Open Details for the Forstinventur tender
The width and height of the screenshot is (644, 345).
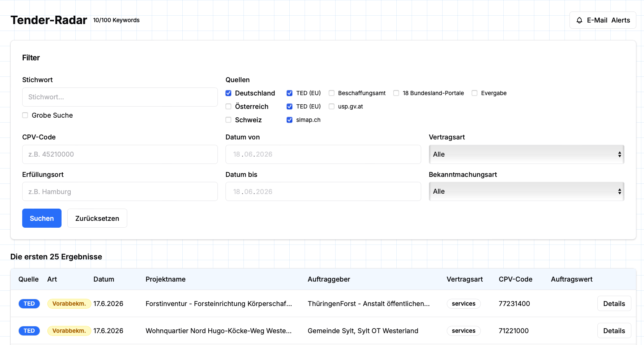click(614, 303)
